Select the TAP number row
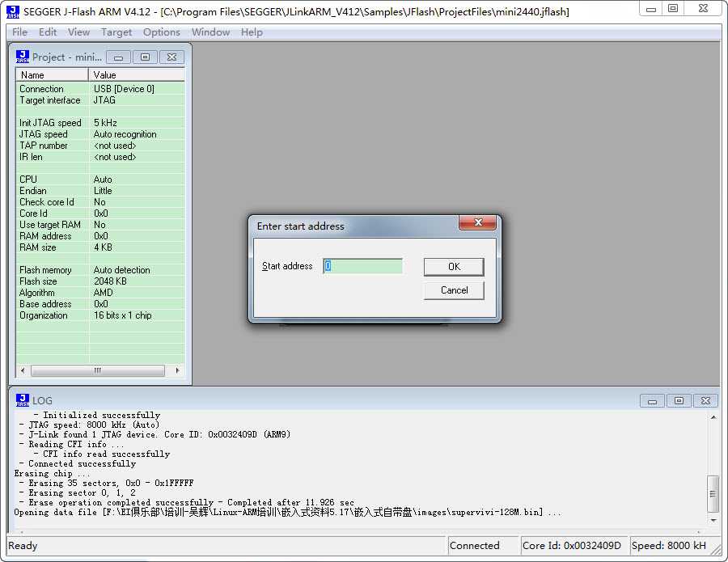The height and width of the screenshot is (562, 728). 100,146
